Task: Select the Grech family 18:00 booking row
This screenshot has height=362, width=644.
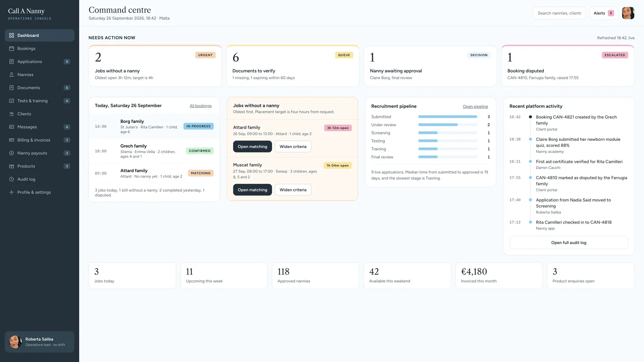Action: [154, 151]
